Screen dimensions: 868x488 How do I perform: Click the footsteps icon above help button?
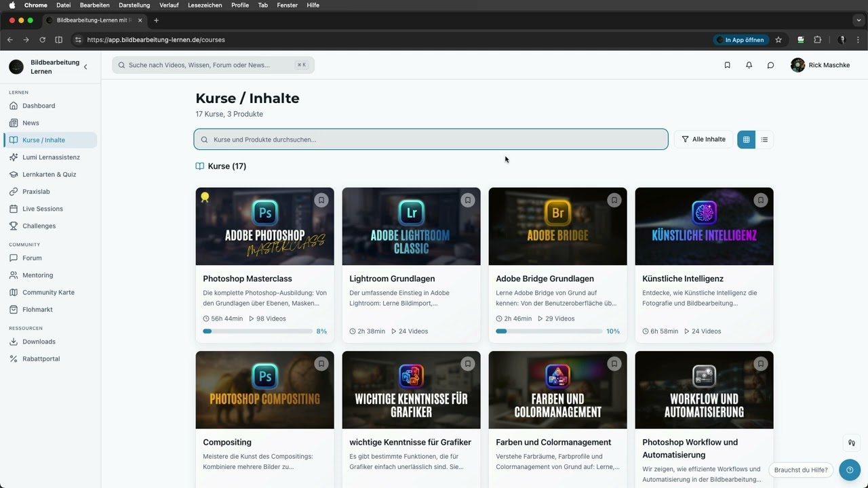[x=851, y=443]
